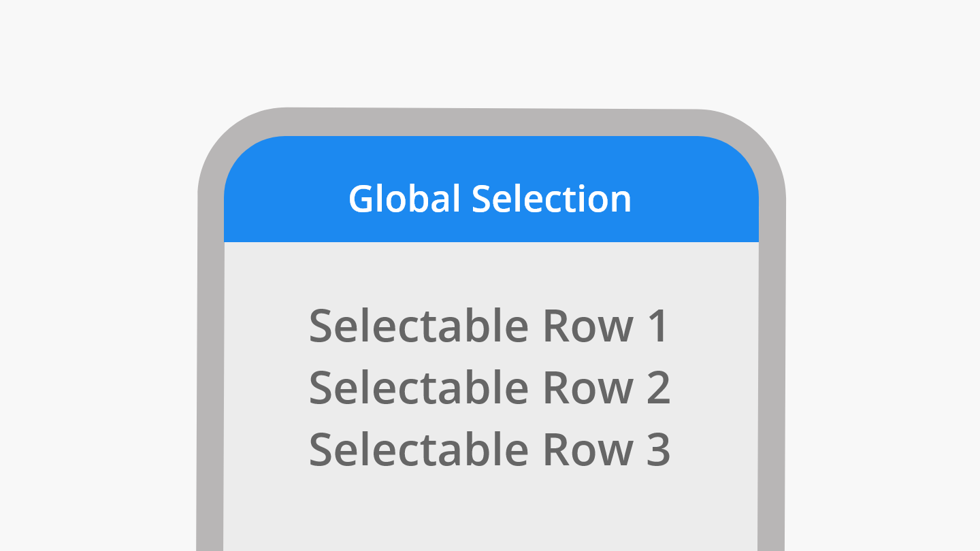Click the number 2 in second row
The height and width of the screenshot is (551, 980).
click(657, 387)
